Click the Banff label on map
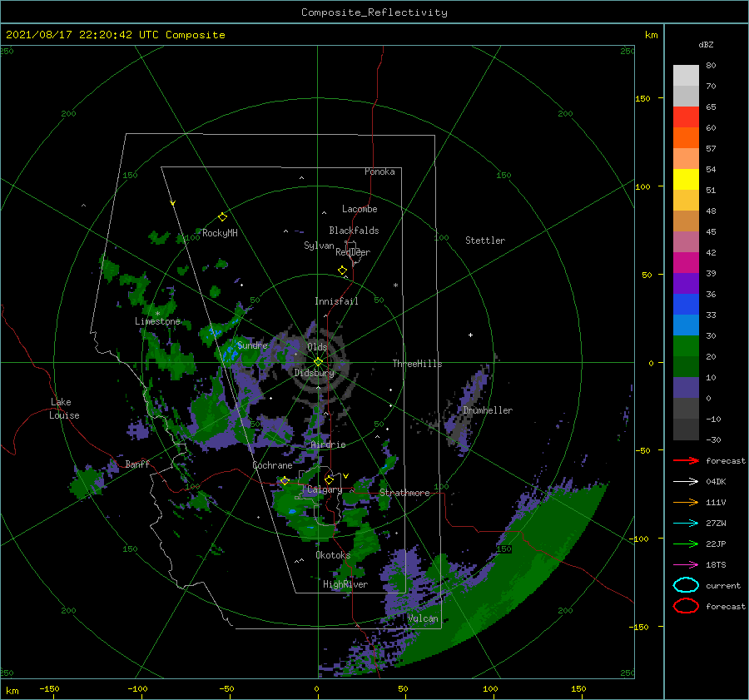The width and height of the screenshot is (749, 700). click(137, 464)
